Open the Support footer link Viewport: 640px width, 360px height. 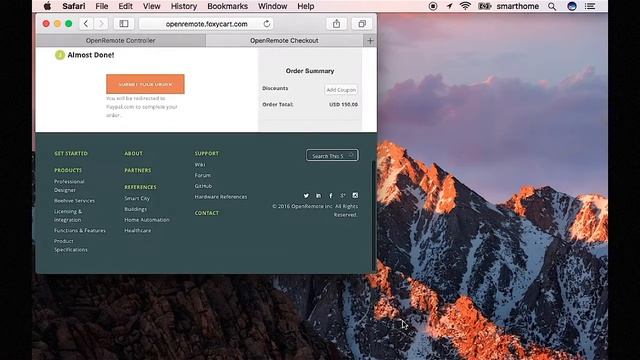click(207, 153)
